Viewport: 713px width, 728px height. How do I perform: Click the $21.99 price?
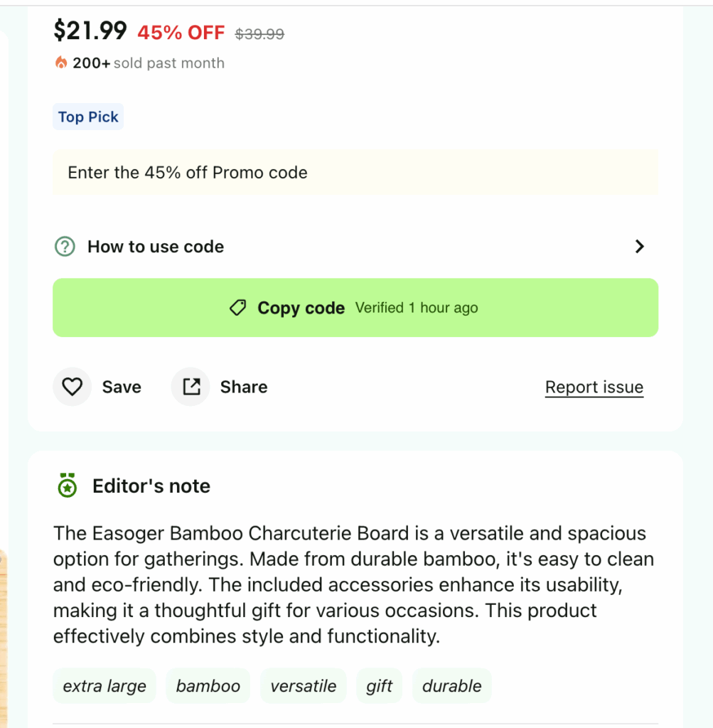point(90,31)
